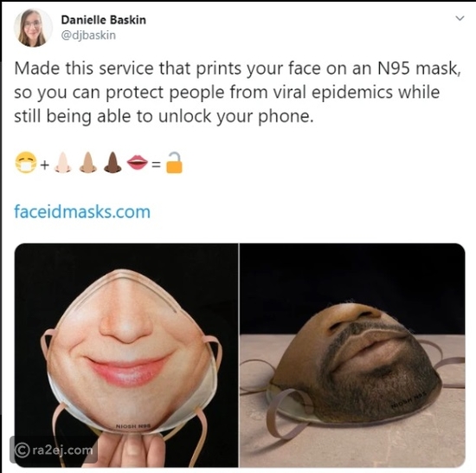Click the light skin tone nose emoji

[63, 163]
